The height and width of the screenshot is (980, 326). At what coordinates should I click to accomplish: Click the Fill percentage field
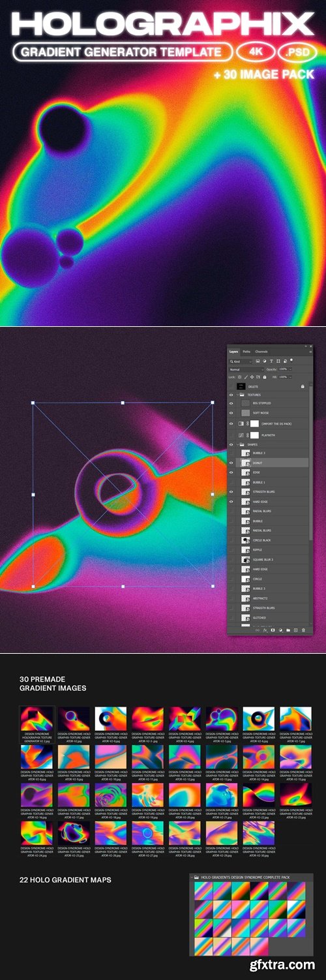click(x=284, y=377)
